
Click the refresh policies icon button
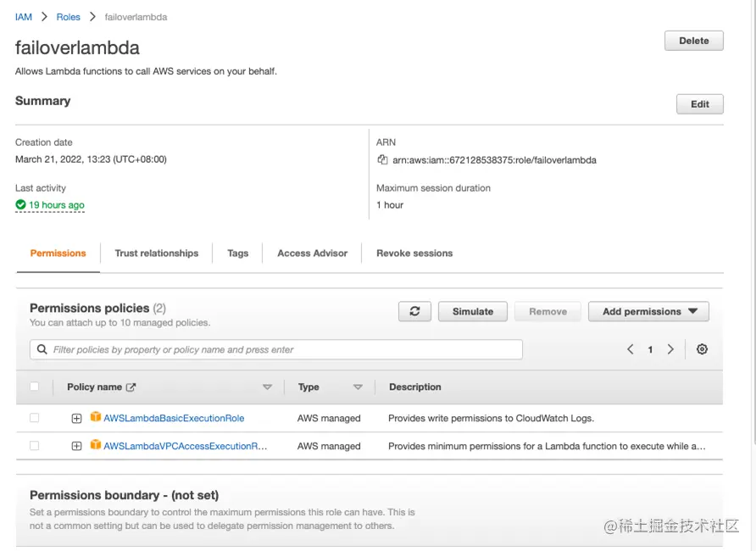click(x=414, y=311)
